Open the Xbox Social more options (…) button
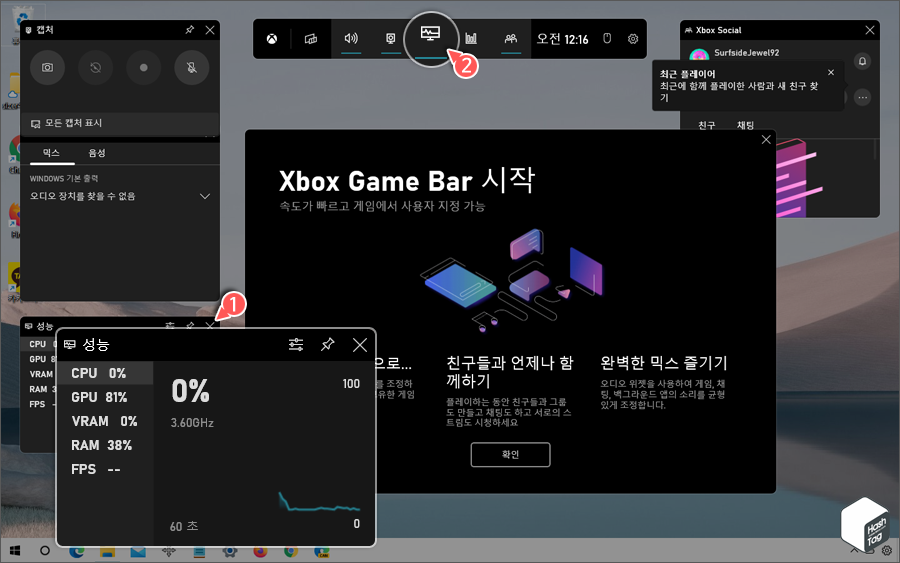 pos(862,98)
